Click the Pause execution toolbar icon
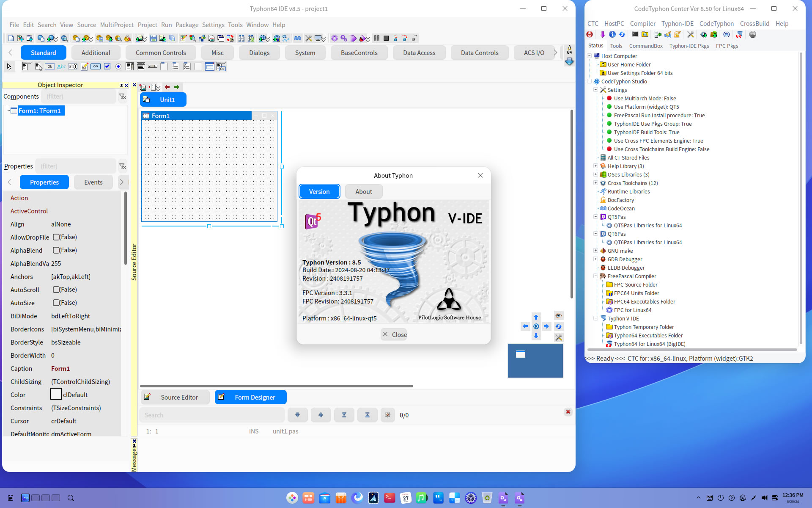Image resolution: width=812 pixels, height=508 pixels. [x=377, y=39]
